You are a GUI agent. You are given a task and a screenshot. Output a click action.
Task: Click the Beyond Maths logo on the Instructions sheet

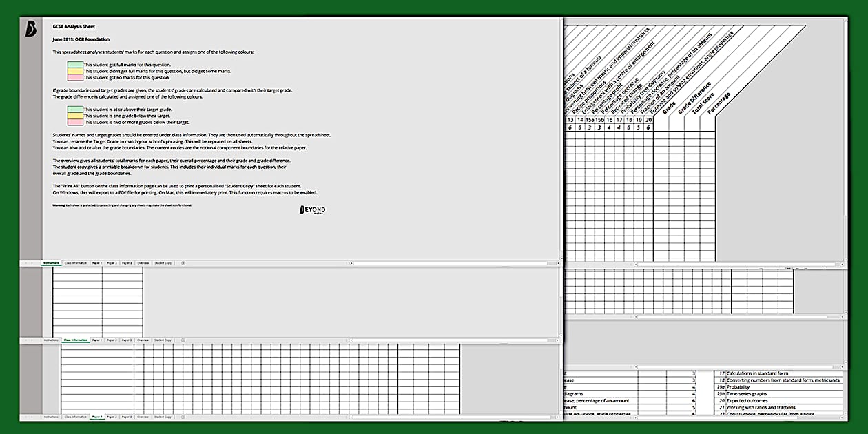312,209
